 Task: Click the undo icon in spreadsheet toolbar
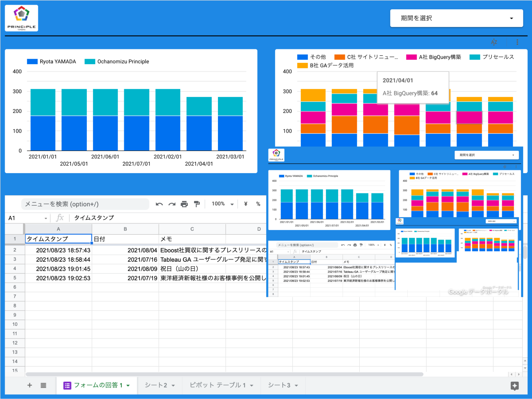(x=159, y=204)
